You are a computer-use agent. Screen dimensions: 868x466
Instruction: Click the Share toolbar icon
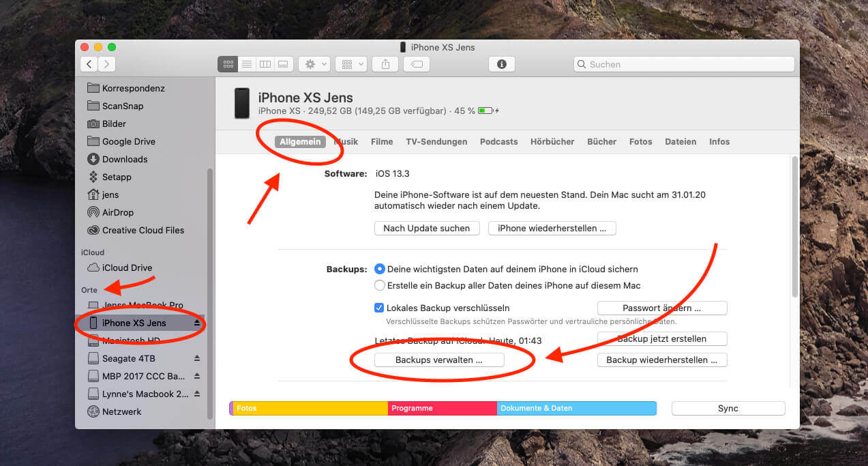(x=385, y=64)
